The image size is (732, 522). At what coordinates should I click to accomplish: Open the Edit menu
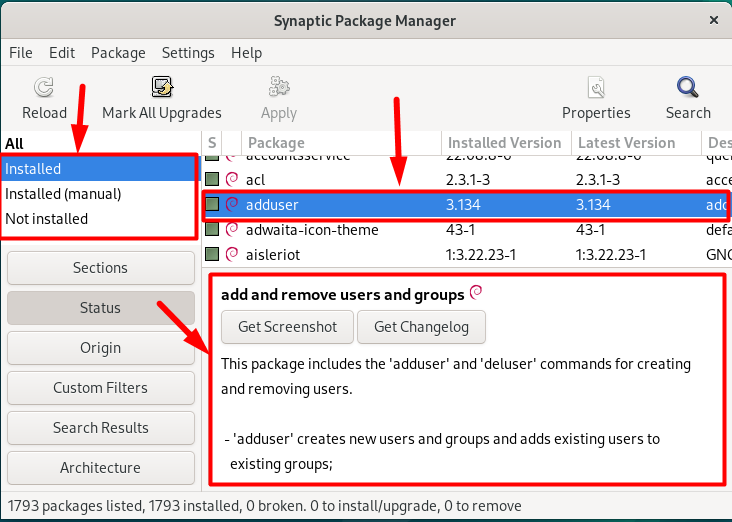coord(62,53)
